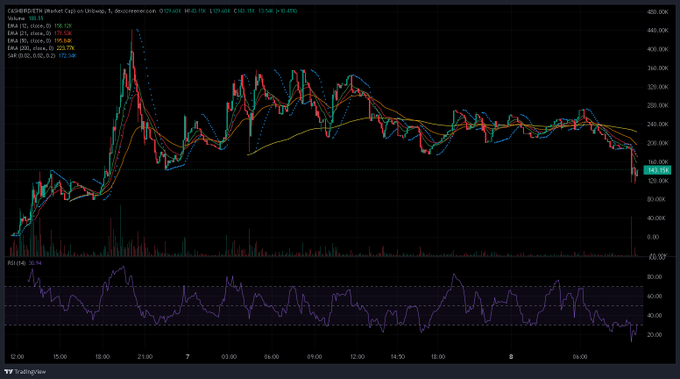Viewport: 680px width, 379px height.
Task: Click the 400.00K price axis label
Action: [x=657, y=49]
